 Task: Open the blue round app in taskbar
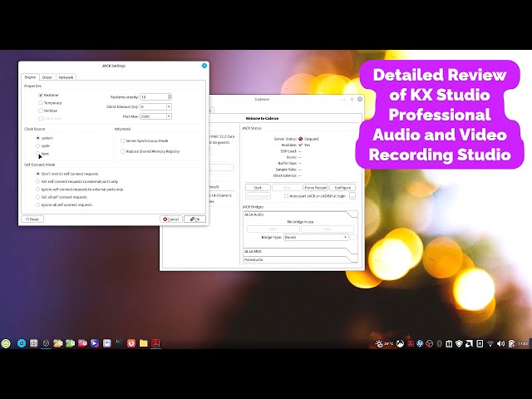pyautogui.click(x=22, y=343)
